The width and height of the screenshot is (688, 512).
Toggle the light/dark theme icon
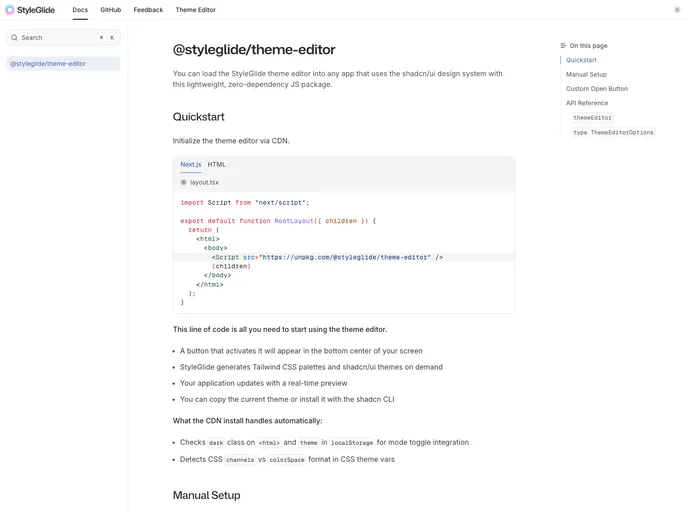[677, 10]
